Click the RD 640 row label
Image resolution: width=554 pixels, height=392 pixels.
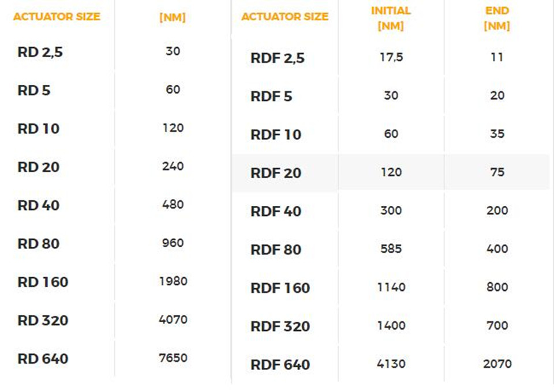point(43,359)
